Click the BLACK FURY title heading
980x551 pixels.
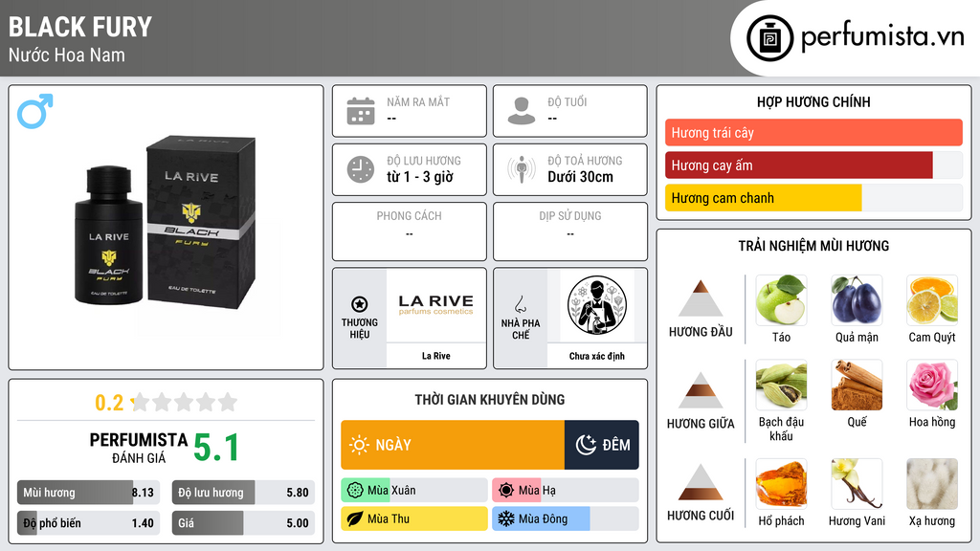[80, 27]
